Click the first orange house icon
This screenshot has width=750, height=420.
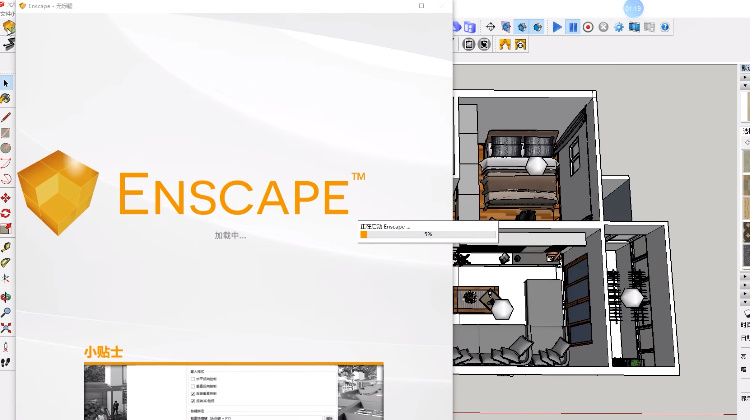click(x=505, y=44)
